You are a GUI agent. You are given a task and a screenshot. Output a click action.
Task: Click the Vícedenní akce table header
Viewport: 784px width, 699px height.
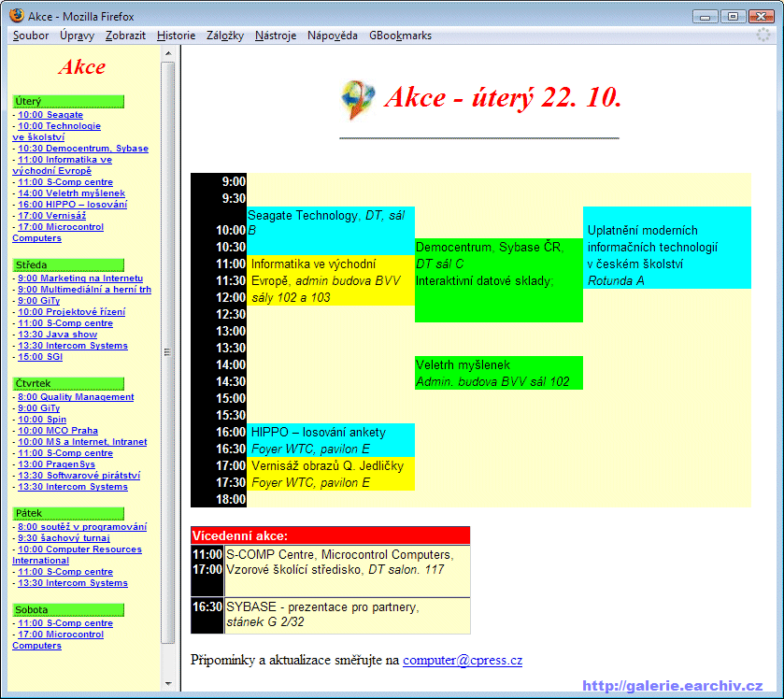click(x=331, y=535)
